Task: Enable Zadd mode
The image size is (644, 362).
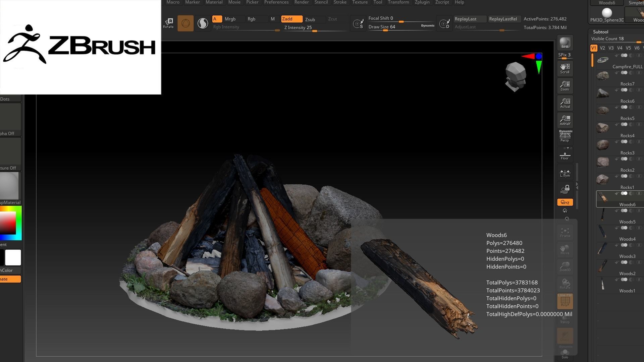Action: [291, 19]
